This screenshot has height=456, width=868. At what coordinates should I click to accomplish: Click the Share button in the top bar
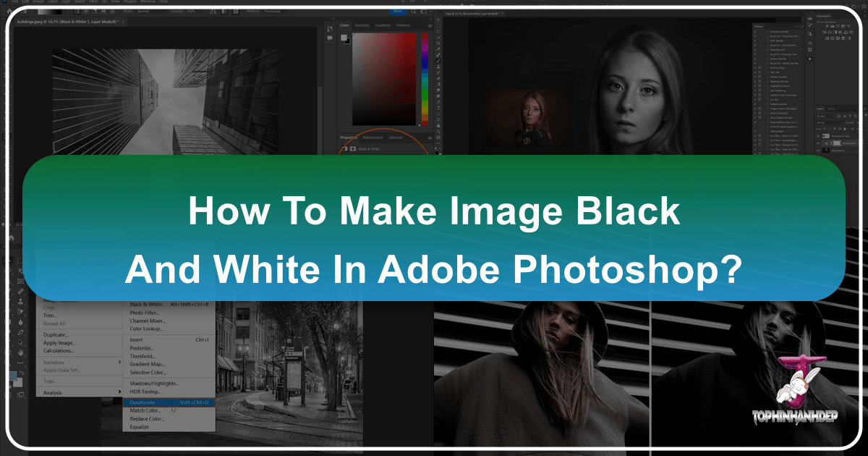[397, 12]
